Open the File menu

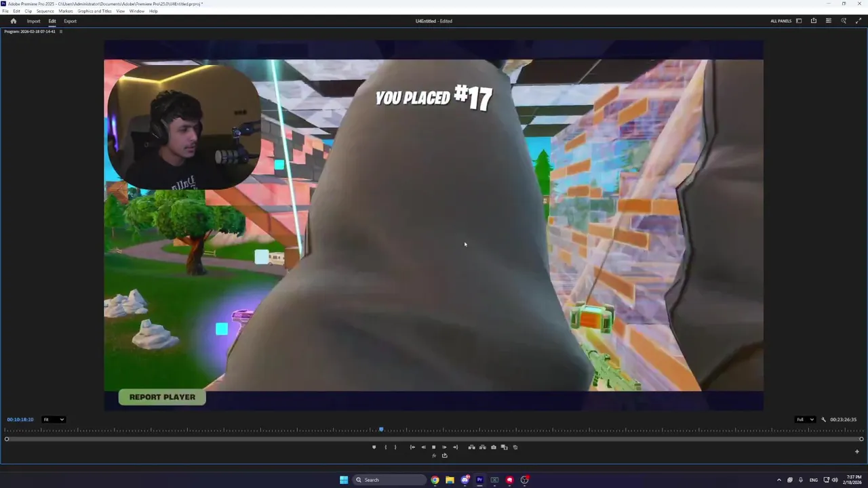(x=5, y=11)
